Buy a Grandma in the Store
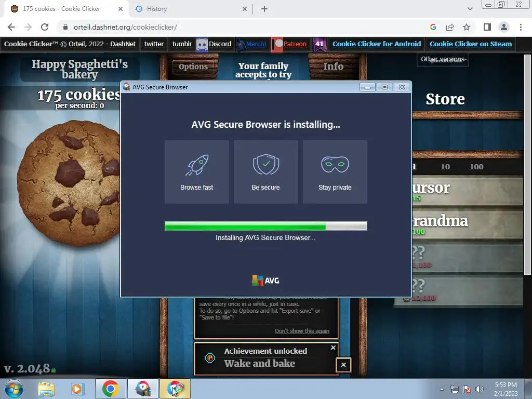The width and height of the screenshot is (532, 399). 468,224
